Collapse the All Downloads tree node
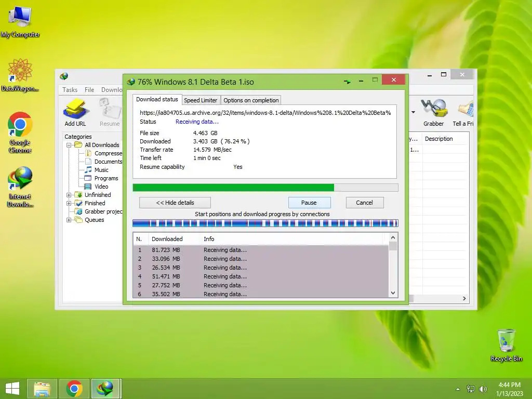This screenshot has width=532, height=399. [x=69, y=145]
